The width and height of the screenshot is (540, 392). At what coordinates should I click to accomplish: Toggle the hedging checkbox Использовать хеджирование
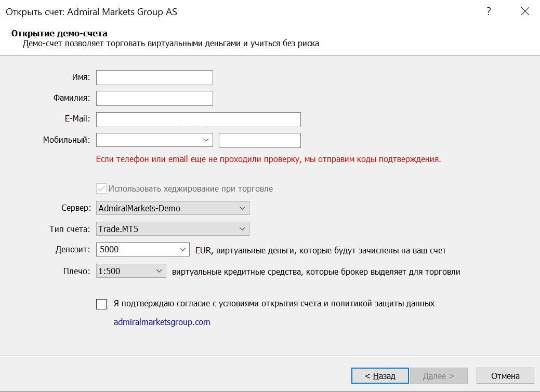pyautogui.click(x=101, y=188)
